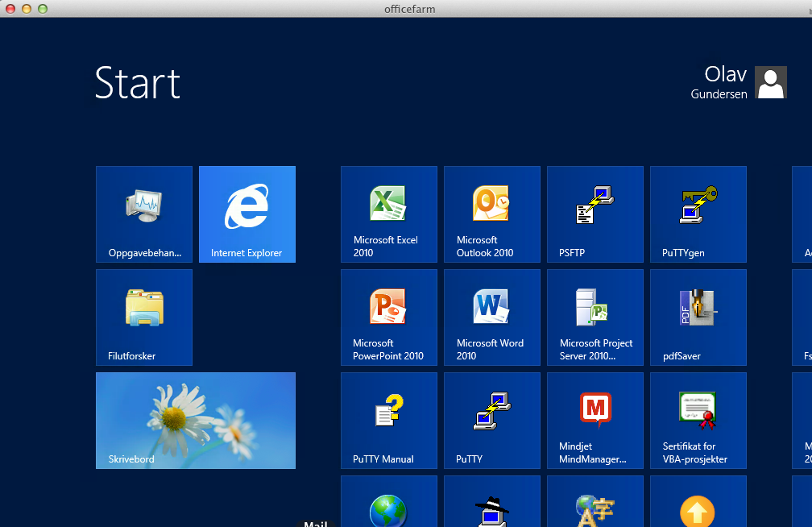Open the Sertifikat for VBA-prosjekter tile

pyautogui.click(x=698, y=421)
